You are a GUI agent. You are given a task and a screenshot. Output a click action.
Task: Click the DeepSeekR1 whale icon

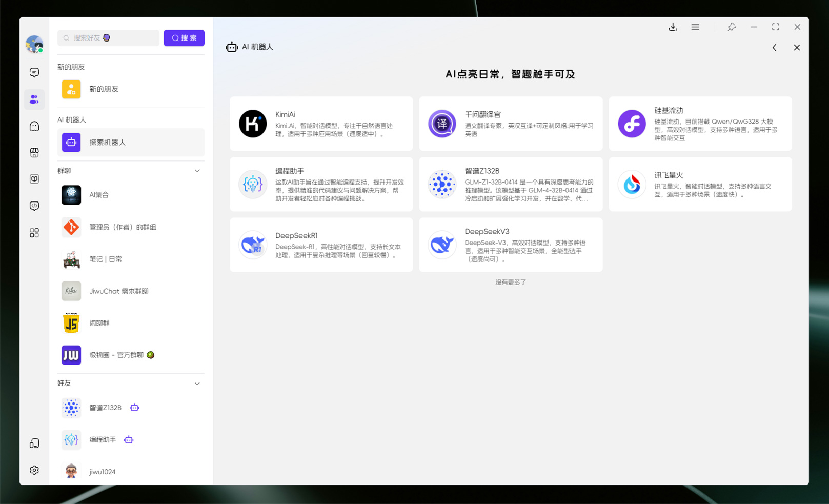253,245
